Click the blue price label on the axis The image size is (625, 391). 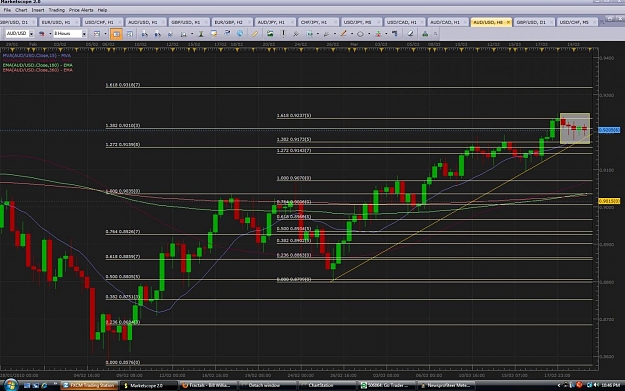pos(609,130)
